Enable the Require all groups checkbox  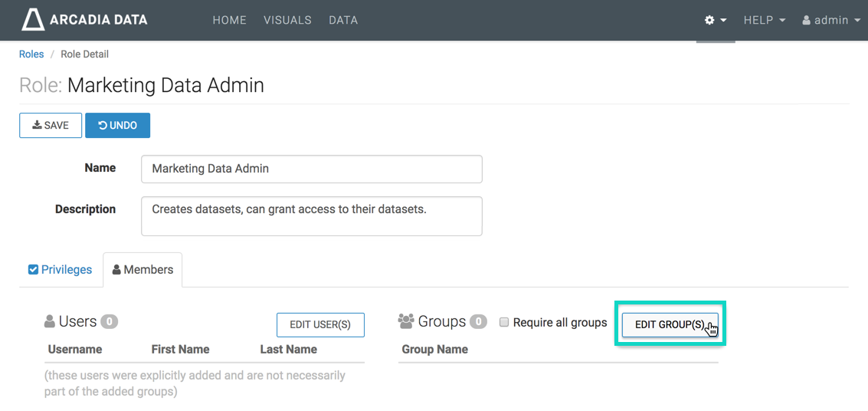click(x=504, y=322)
